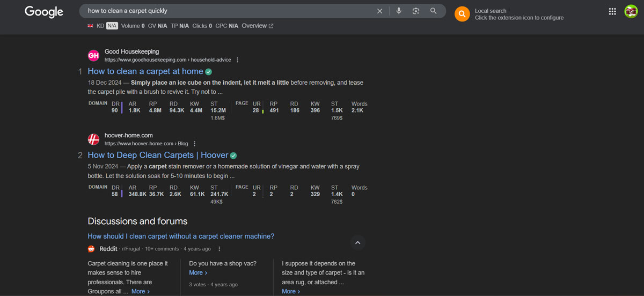This screenshot has height=296, width=644.
Task: Click the UK flag in SEO bar
Action: coord(90,26)
